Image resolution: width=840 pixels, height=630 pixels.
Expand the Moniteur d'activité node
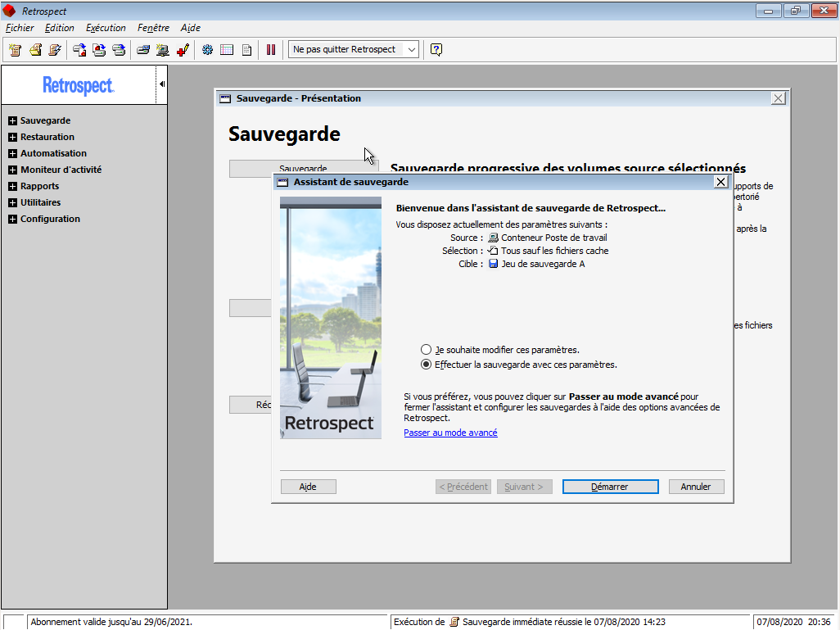(x=12, y=170)
